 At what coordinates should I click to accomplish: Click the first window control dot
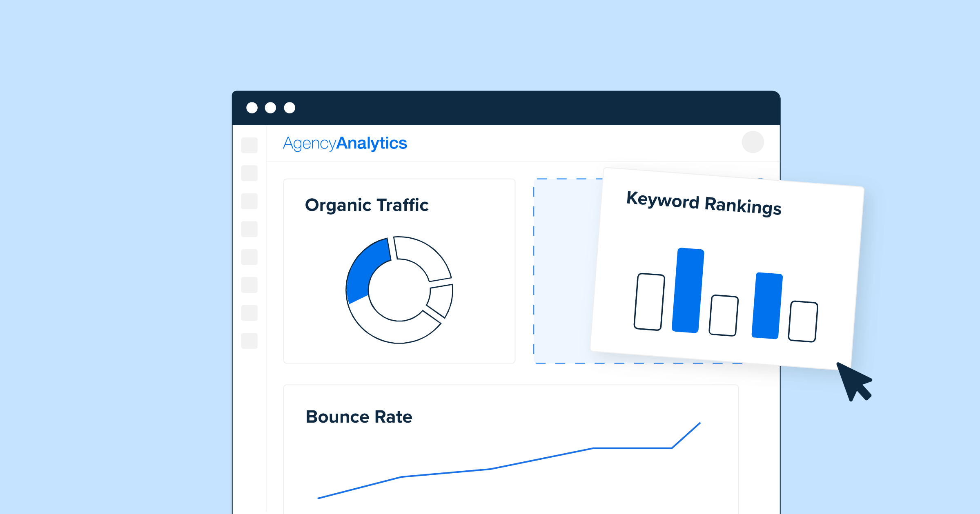(x=252, y=108)
